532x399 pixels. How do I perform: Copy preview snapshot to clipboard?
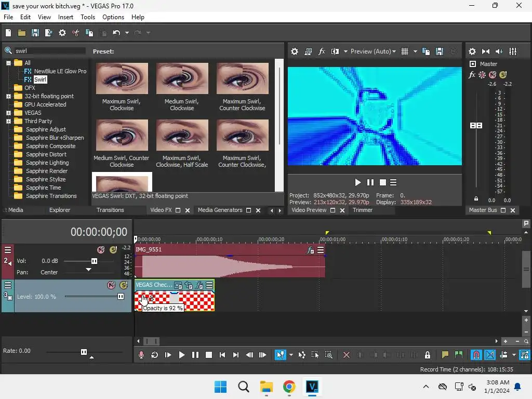click(x=426, y=51)
